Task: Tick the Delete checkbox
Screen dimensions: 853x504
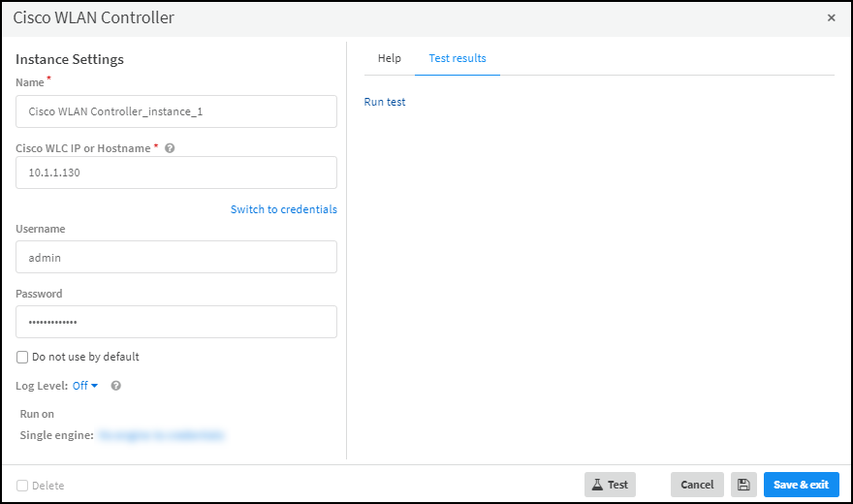Action: [22, 485]
